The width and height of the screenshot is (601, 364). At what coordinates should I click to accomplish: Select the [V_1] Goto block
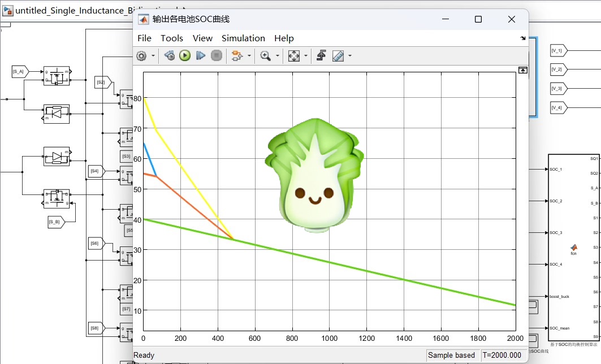[x=559, y=50]
